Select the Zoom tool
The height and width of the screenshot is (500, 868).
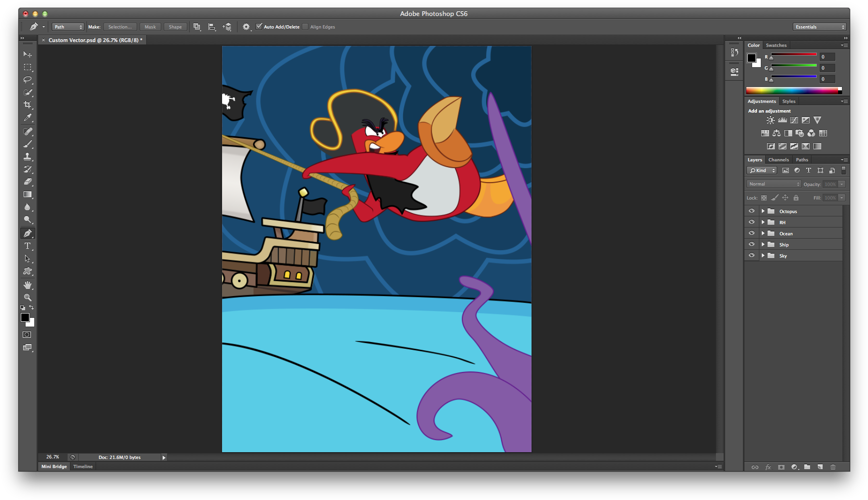[28, 298]
